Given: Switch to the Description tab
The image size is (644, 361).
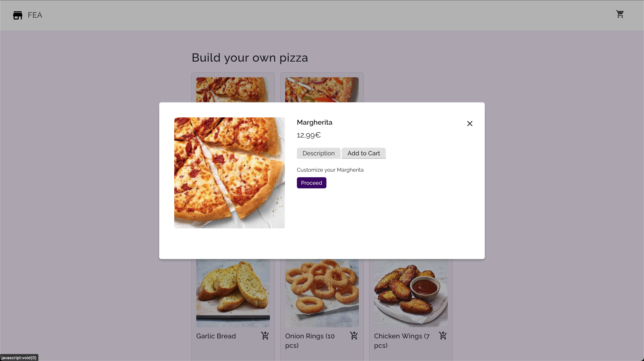Looking at the screenshot, I should click(x=318, y=153).
